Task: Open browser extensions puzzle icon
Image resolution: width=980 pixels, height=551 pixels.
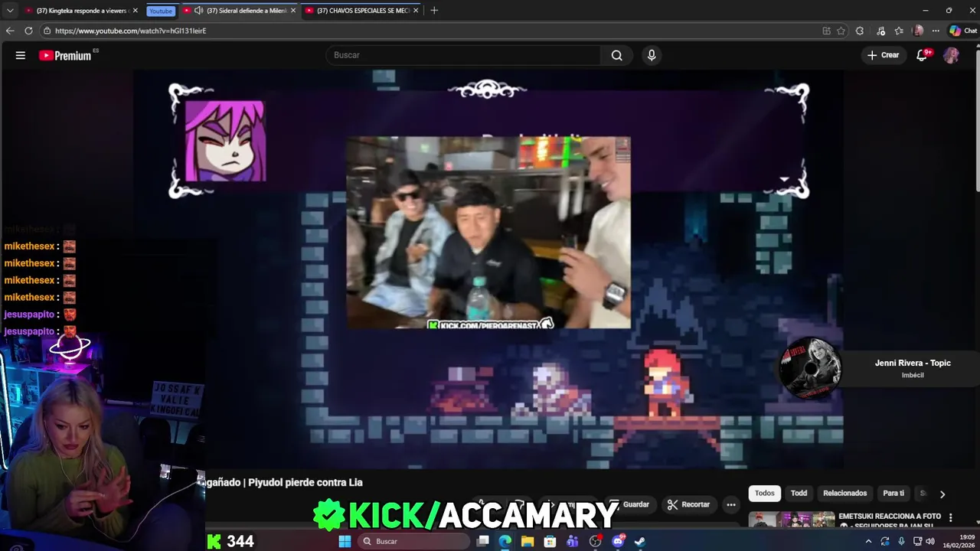Action: coord(860,31)
